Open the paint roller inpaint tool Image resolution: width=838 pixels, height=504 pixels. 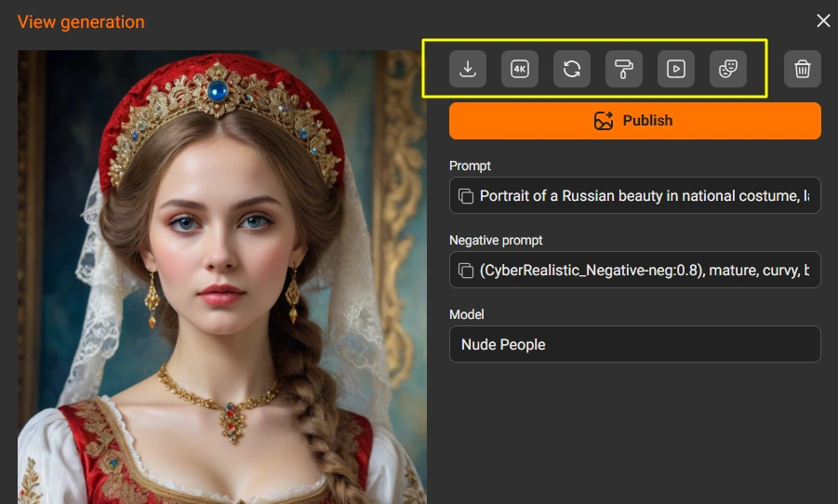coord(624,69)
